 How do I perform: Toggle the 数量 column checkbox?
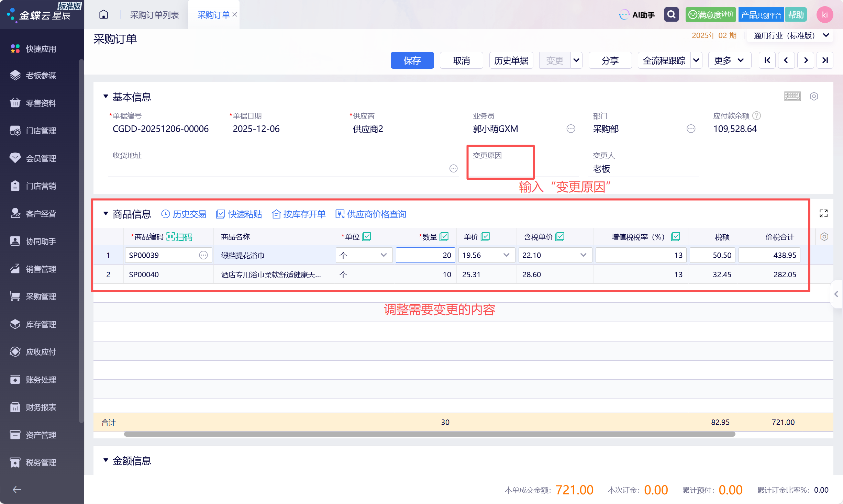pos(444,237)
